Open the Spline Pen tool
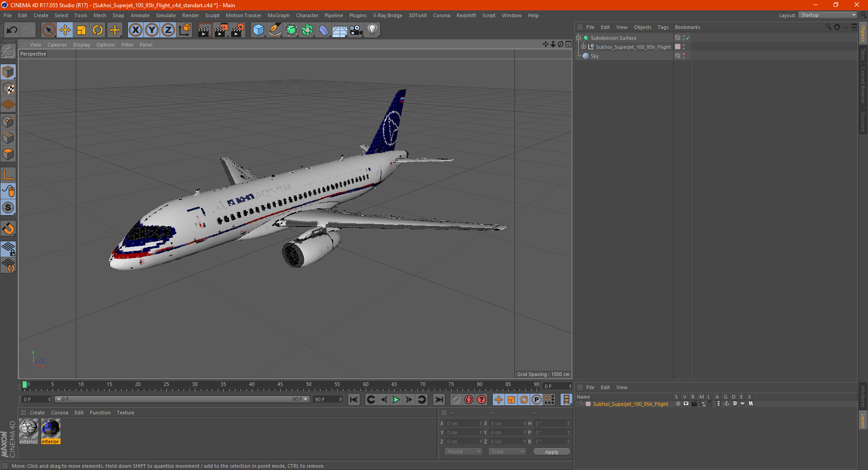 [x=275, y=30]
